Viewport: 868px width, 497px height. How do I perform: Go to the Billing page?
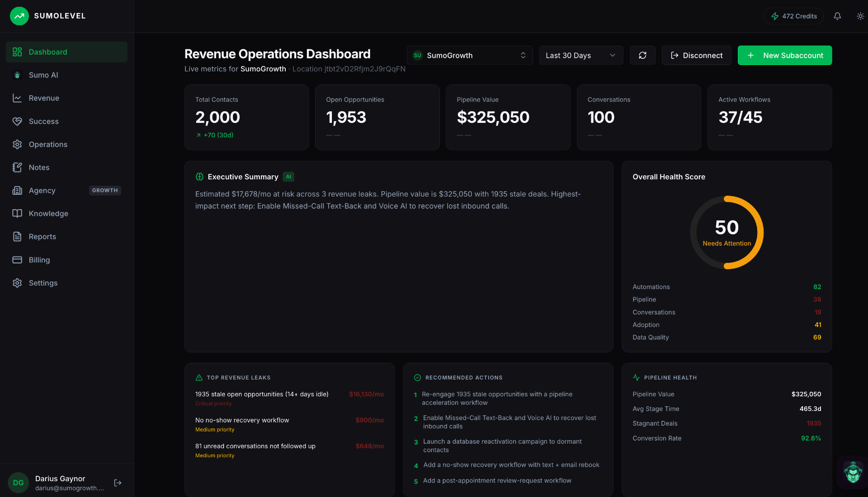67,260
